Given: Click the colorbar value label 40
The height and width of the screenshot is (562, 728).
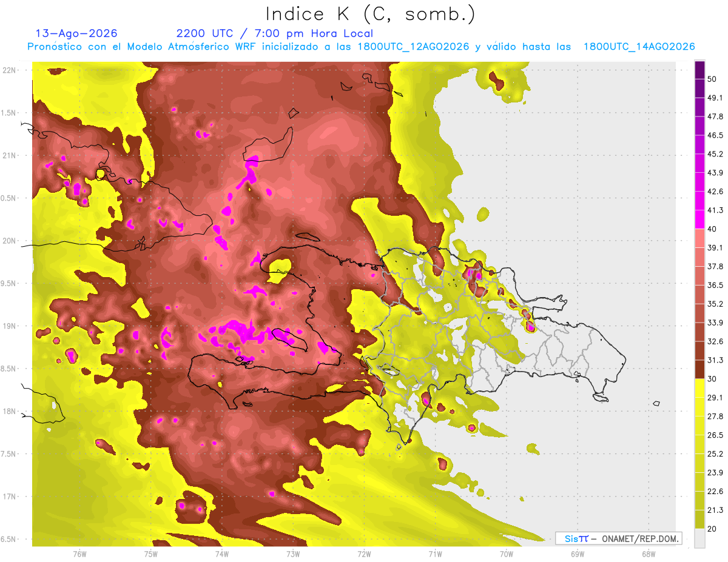Looking at the screenshot, I should [712, 229].
